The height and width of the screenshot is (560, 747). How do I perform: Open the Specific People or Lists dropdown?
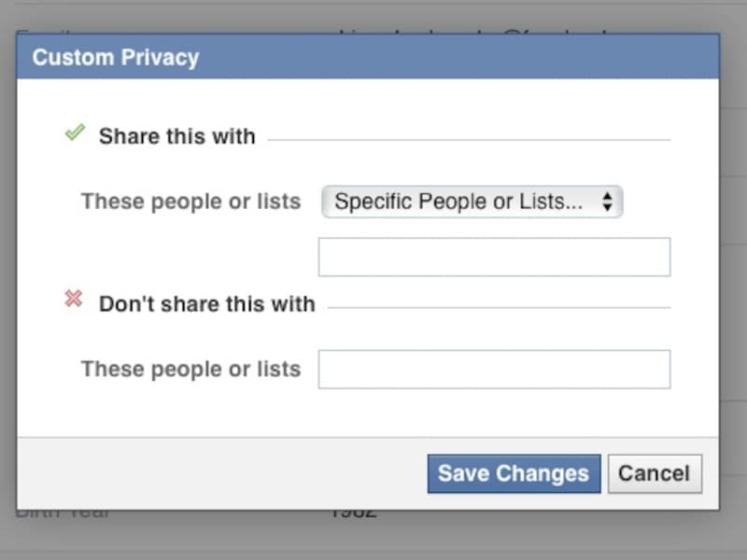pyautogui.click(x=472, y=201)
